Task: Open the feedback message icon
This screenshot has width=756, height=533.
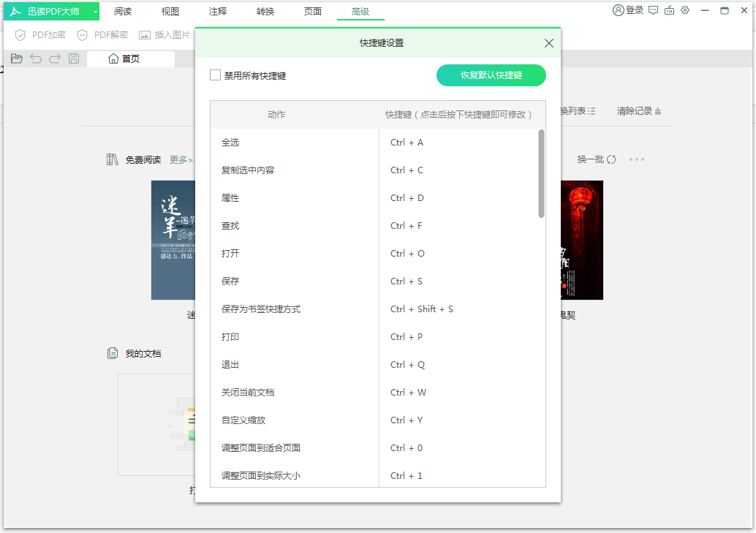Action: point(653,10)
